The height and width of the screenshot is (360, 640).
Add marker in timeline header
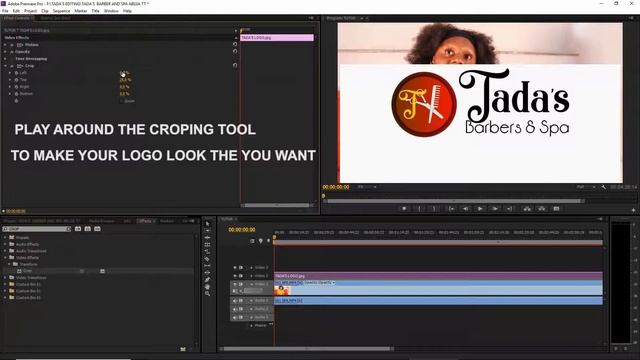tap(260, 241)
